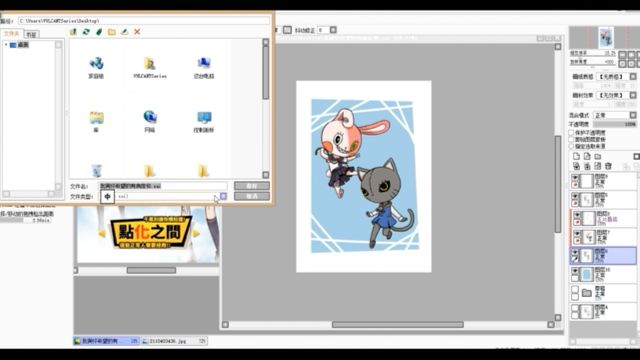Enable the Preserve Opacity (保护不透明度) checkbox
Image resolution: width=640 pixels, height=360 pixels.
click(x=571, y=133)
